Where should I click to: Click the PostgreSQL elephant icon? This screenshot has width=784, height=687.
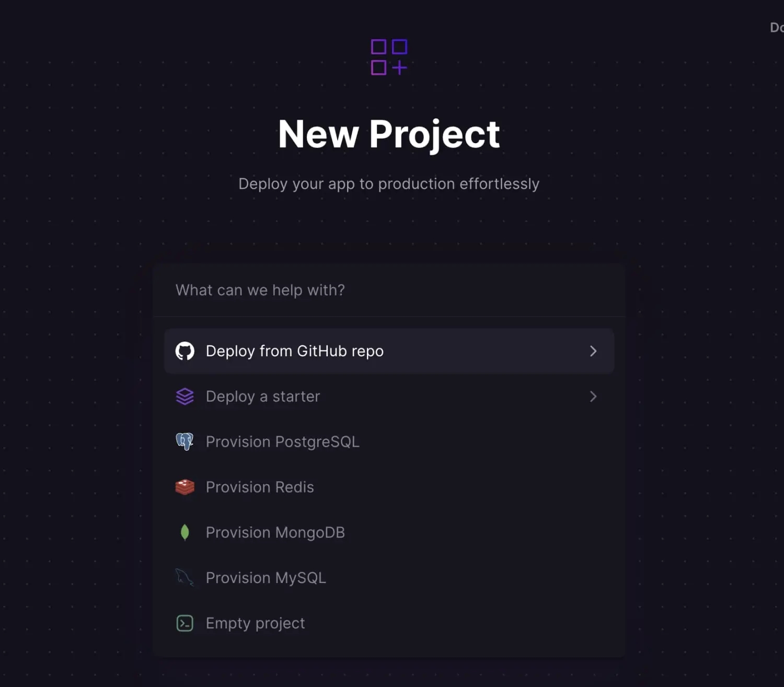(x=185, y=441)
